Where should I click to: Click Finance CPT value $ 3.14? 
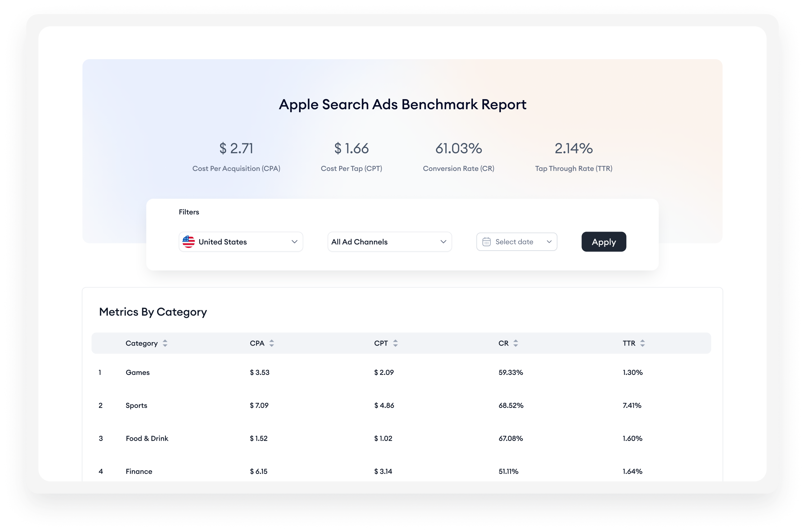pyautogui.click(x=383, y=471)
